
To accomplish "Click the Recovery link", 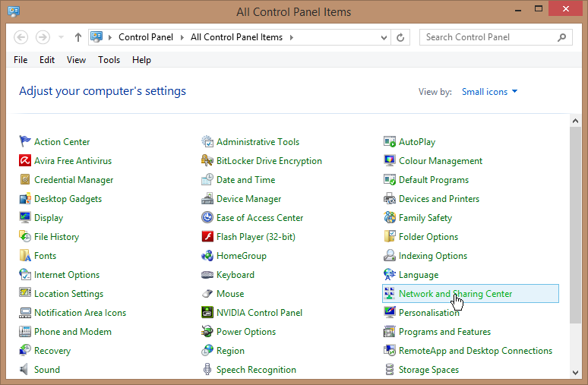I will pyautogui.click(x=52, y=351).
